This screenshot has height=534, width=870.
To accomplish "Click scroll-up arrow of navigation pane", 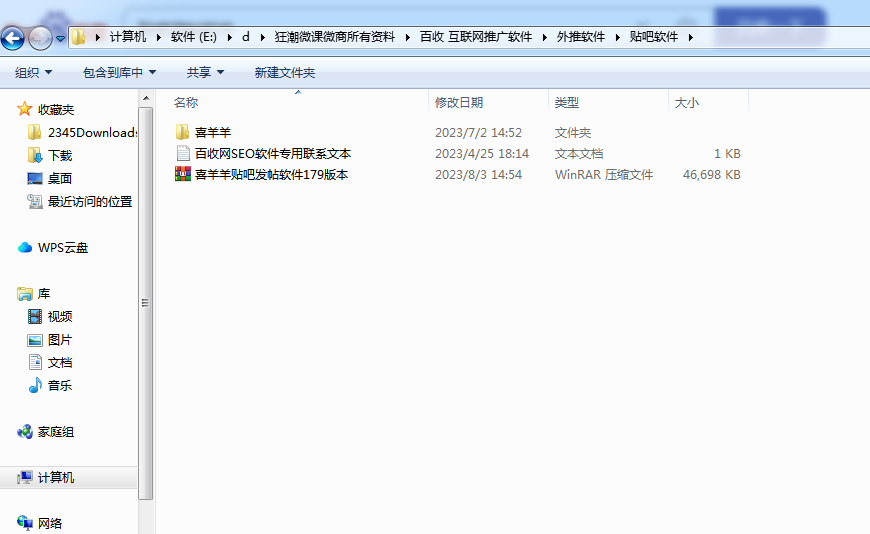I will click(145, 98).
